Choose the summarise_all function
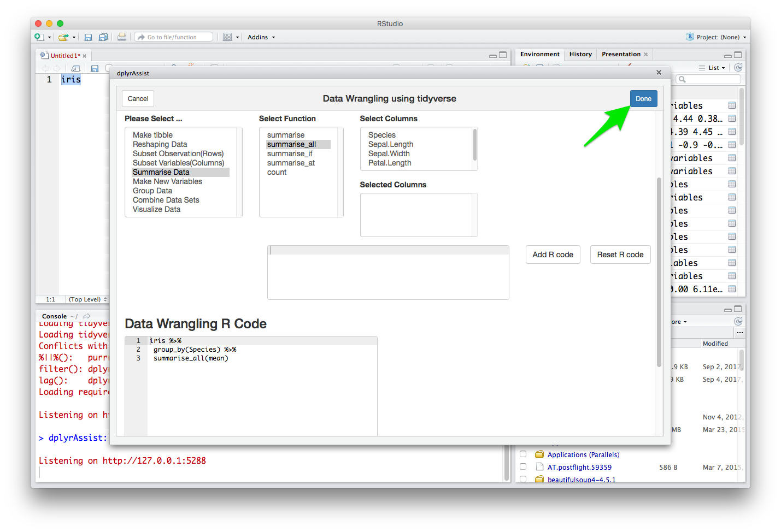 click(x=298, y=144)
